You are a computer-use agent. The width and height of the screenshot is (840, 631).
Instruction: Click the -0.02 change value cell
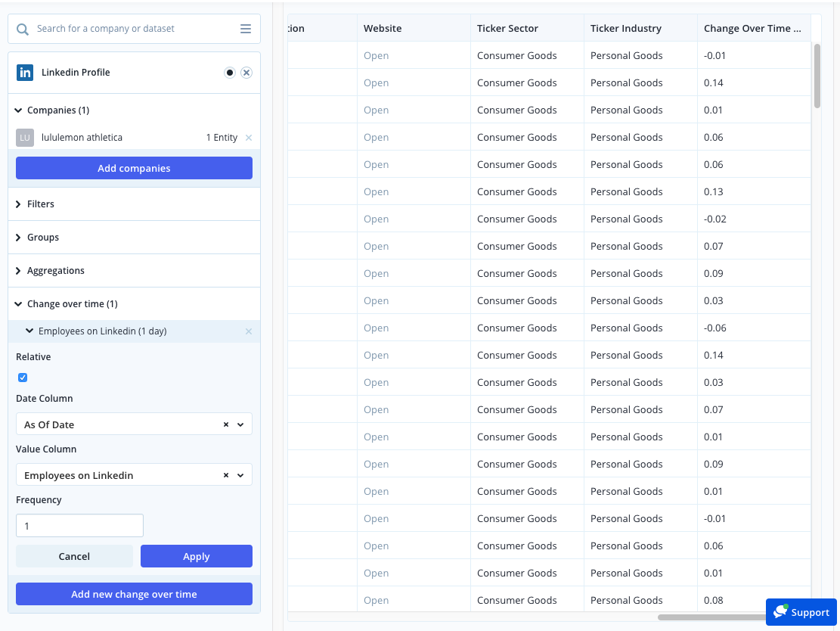(x=754, y=219)
